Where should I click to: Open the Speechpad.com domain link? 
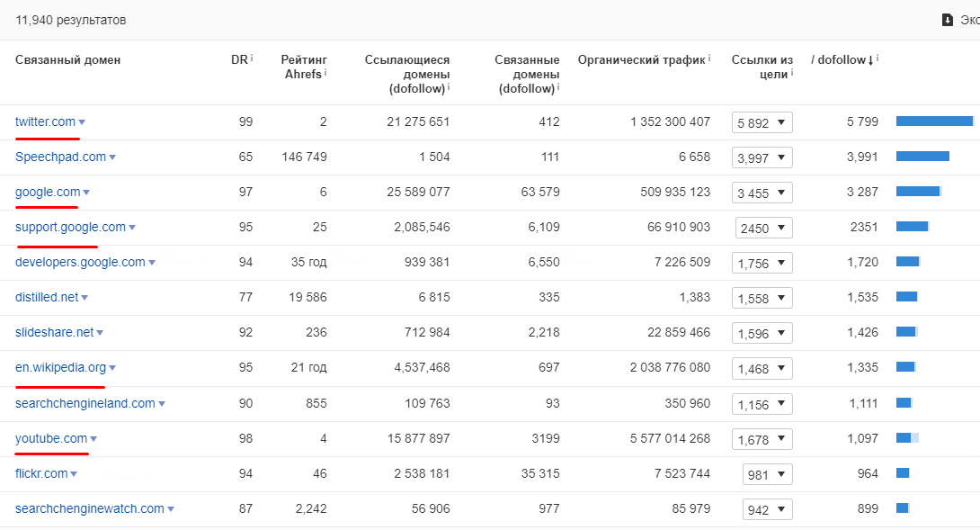click(x=60, y=157)
